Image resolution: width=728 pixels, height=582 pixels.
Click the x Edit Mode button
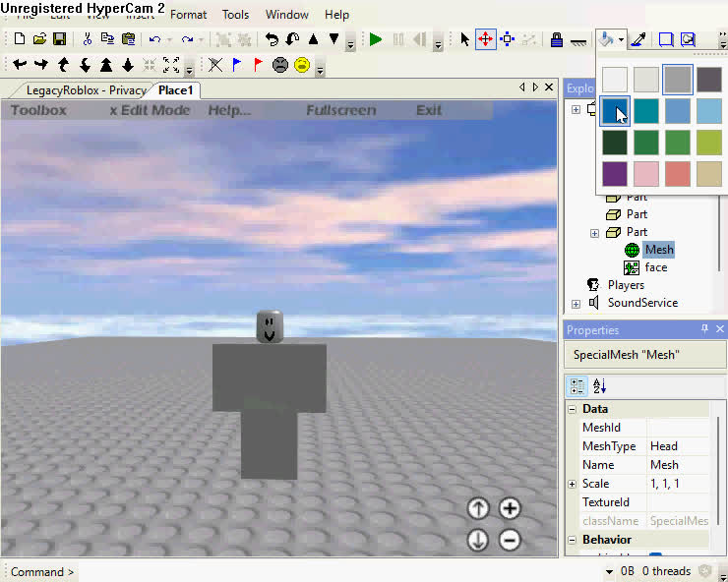coord(150,110)
